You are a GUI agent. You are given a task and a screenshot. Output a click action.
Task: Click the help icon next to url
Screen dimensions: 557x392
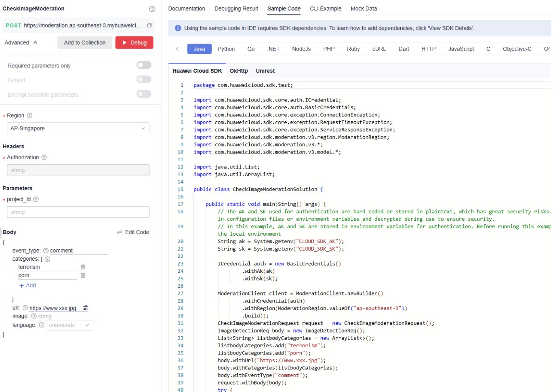coord(25,308)
